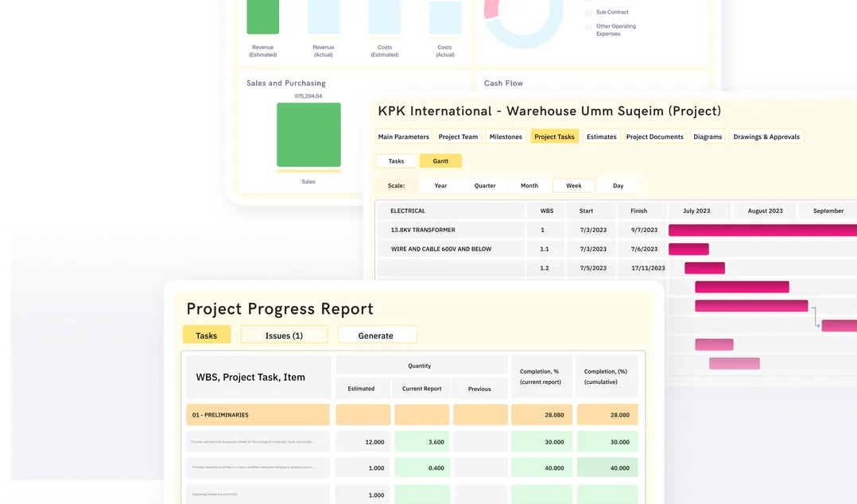Click the Estimated column header
The height and width of the screenshot is (504, 857).
361,389
